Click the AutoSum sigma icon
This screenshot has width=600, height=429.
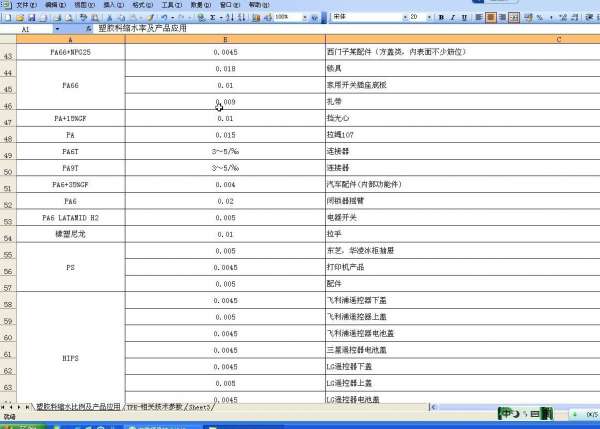[213, 17]
